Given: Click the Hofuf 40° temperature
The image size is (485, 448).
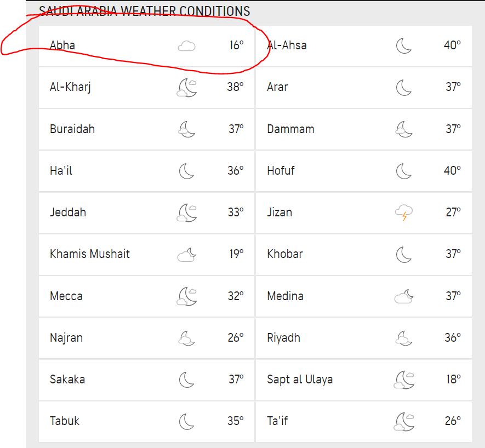Looking at the screenshot, I should [452, 170].
